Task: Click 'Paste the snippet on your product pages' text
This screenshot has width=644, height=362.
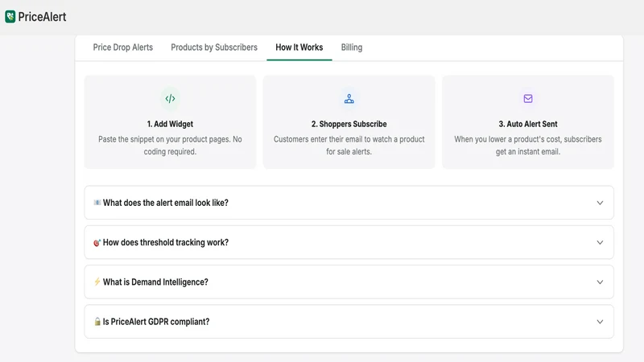Action: pyautogui.click(x=170, y=146)
